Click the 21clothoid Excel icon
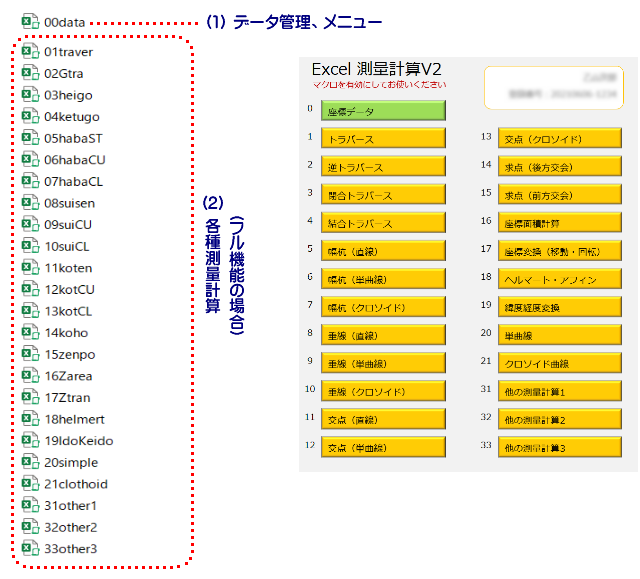Screen dimensions: 640x579 30,484
